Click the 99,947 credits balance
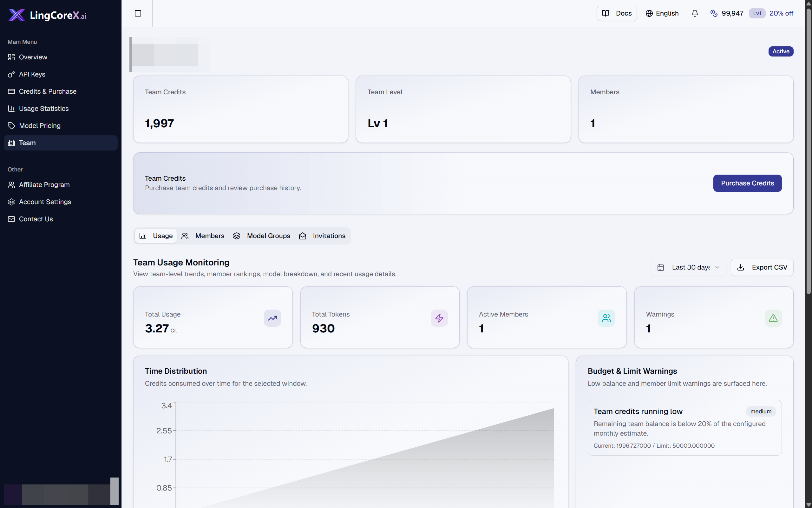Viewport: 812px width, 508px height. [x=732, y=13]
